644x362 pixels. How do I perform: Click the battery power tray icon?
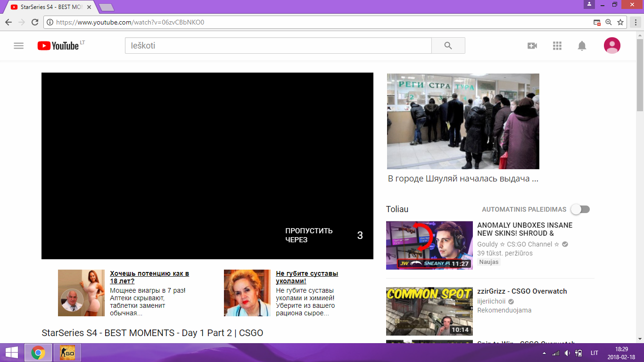(579, 353)
